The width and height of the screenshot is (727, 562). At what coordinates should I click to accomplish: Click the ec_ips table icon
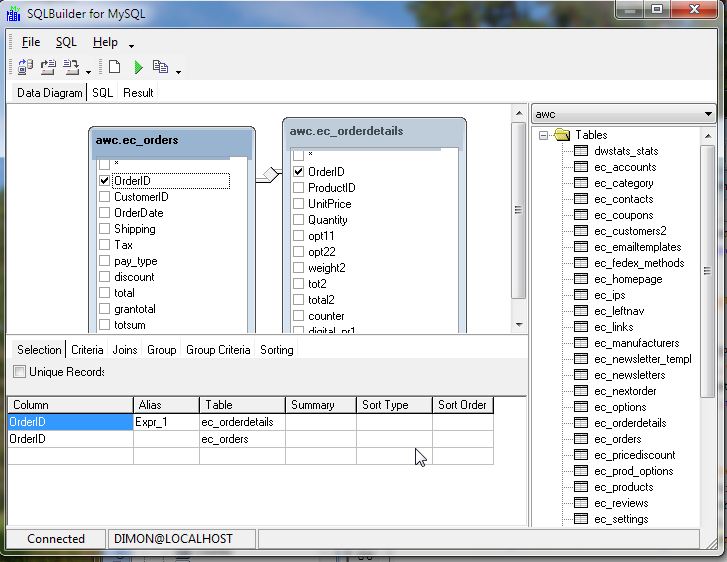tap(580, 295)
